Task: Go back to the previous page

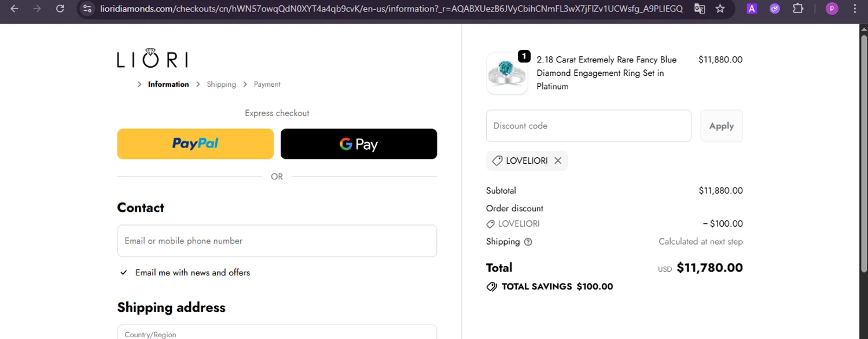Action: [14, 9]
